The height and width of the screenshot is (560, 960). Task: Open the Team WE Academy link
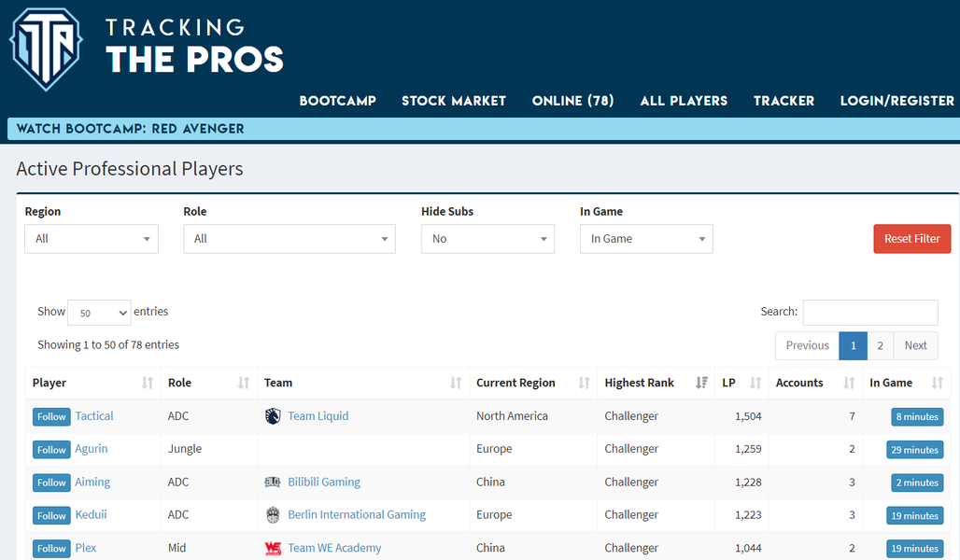(334, 548)
